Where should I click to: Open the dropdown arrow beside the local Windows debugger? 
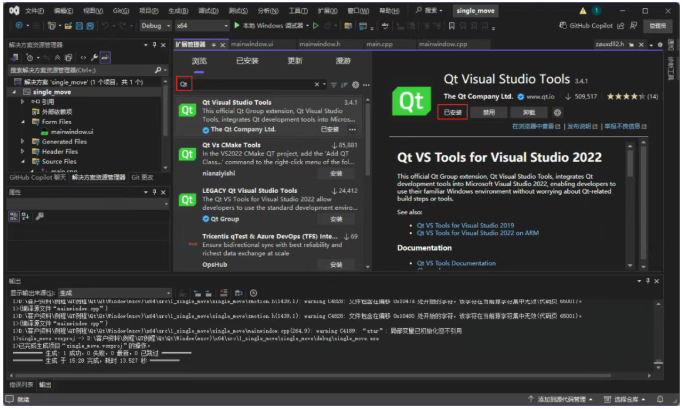(308, 26)
